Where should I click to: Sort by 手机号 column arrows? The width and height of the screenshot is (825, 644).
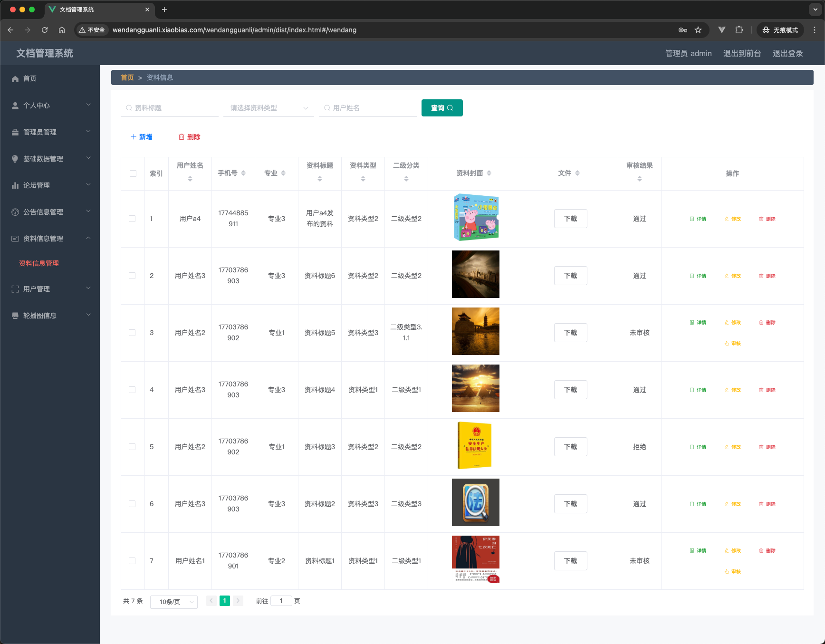(x=243, y=173)
